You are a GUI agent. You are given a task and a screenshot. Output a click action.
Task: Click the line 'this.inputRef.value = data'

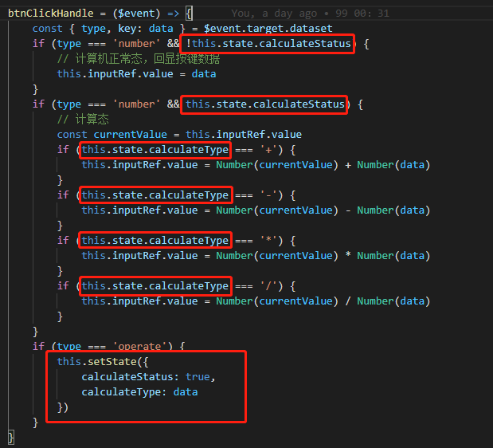click(x=136, y=74)
